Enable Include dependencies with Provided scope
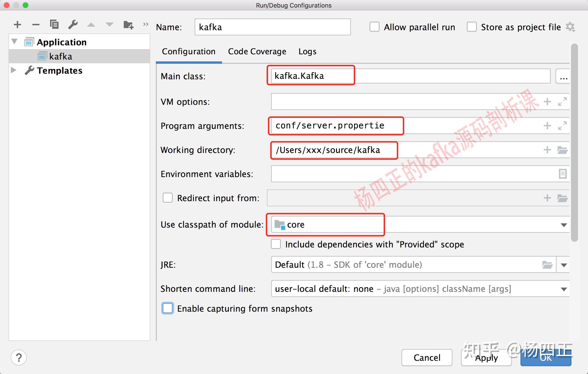Image resolution: width=588 pixels, height=374 pixels. (276, 244)
